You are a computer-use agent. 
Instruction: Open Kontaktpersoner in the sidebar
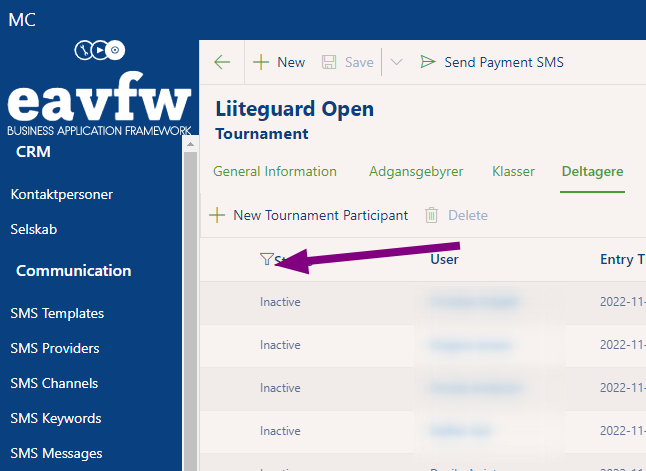tap(62, 194)
